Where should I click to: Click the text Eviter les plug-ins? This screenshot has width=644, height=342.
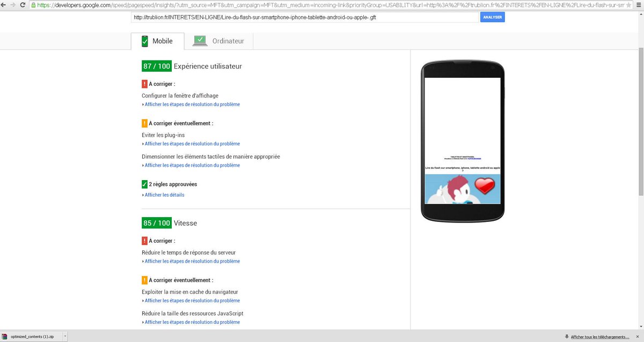point(163,135)
